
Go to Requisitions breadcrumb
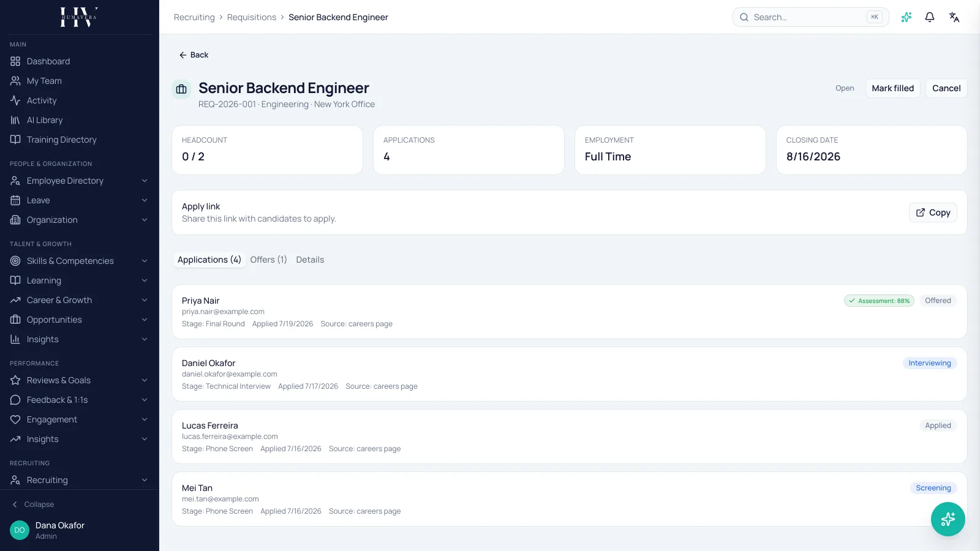click(x=252, y=17)
